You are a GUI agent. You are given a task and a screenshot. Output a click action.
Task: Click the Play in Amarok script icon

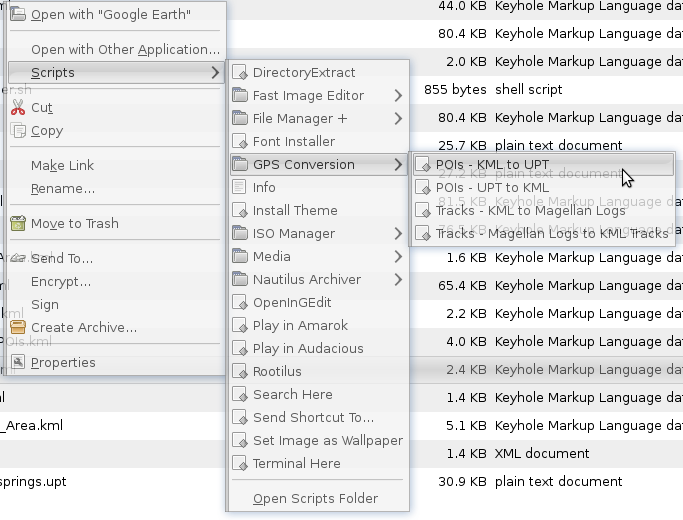tap(240, 325)
